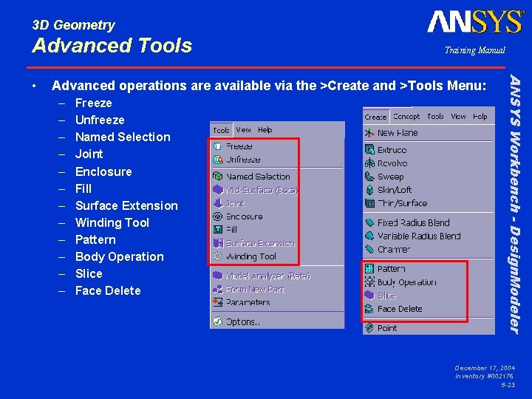Click the Slice icon in Create menu
The height and width of the screenshot is (399, 532).
pyautogui.click(x=369, y=295)
